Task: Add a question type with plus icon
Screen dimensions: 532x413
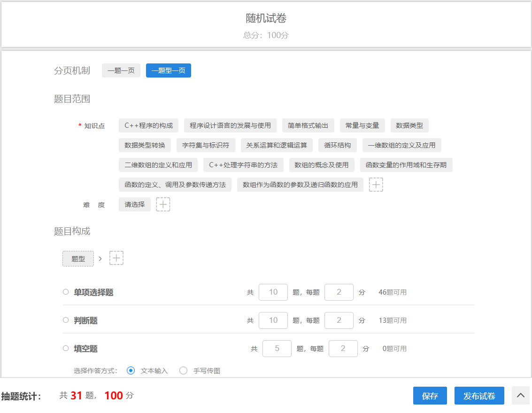Action: click(x=116, y=258)
